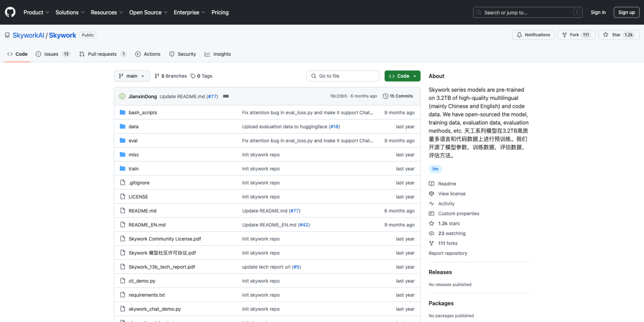The image size is (644, 322).
Task: Open the commit history clock icon
Action: point(385,96)
